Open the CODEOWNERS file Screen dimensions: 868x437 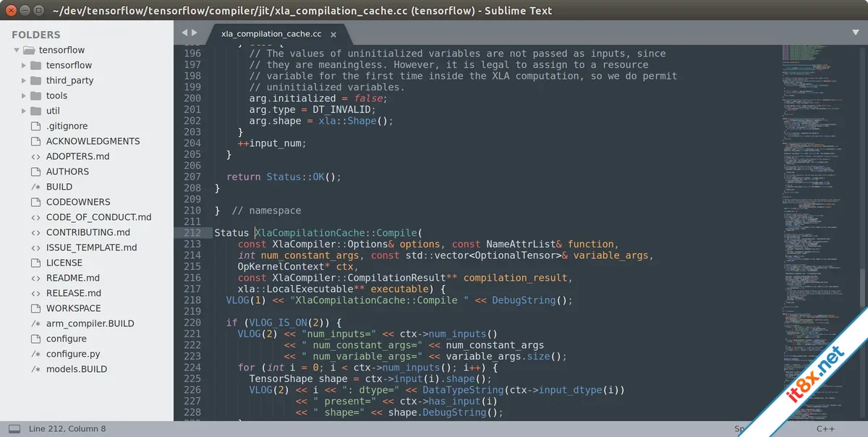[78, 202]
